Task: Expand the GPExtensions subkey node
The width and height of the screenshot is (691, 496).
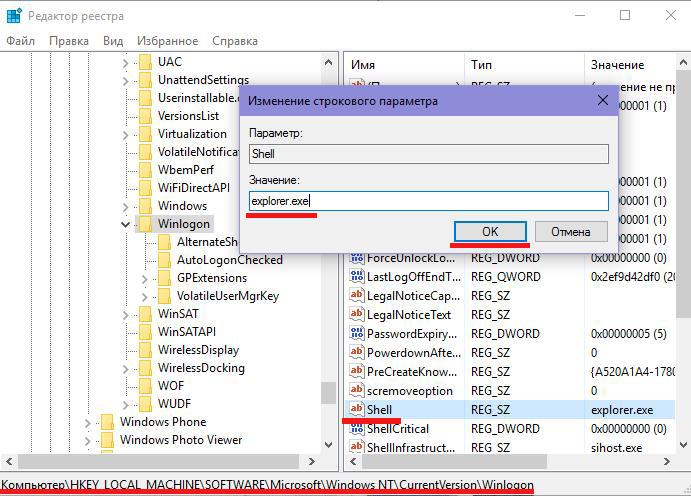Action: (144, 278)
